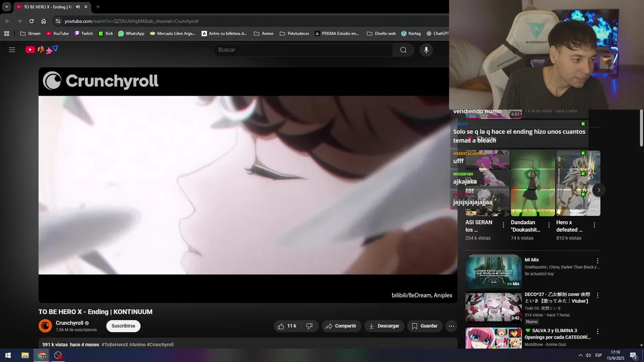This screenshot has height=362, width=644.
Task: Show hidden system tray icons
Action: [581, 355]
